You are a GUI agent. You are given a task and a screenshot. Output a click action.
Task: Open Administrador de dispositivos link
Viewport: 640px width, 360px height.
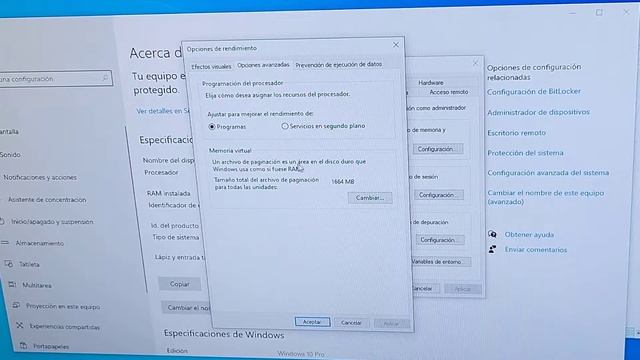pos(538,112)
